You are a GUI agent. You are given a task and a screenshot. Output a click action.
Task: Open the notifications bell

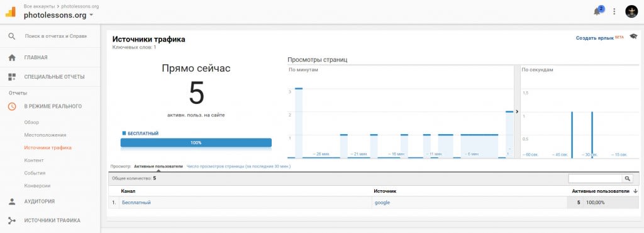tap(597, 11)
